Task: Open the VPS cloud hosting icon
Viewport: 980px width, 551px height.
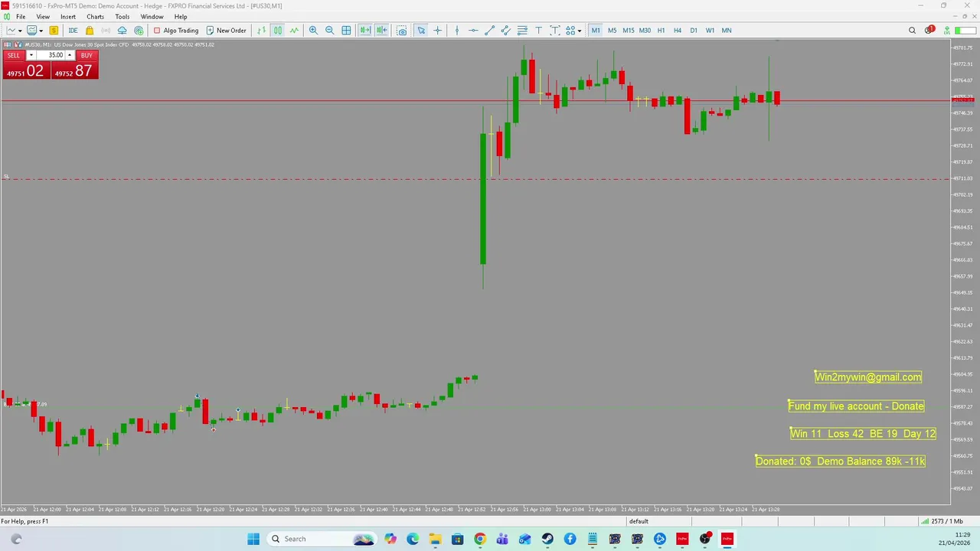Action: [x=122, y=31]
